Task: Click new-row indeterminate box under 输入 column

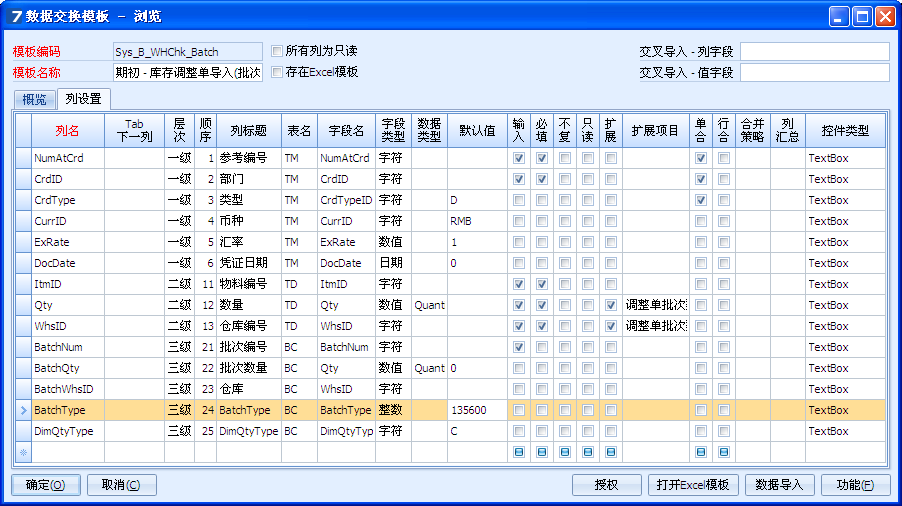Action: coord(518,452)
